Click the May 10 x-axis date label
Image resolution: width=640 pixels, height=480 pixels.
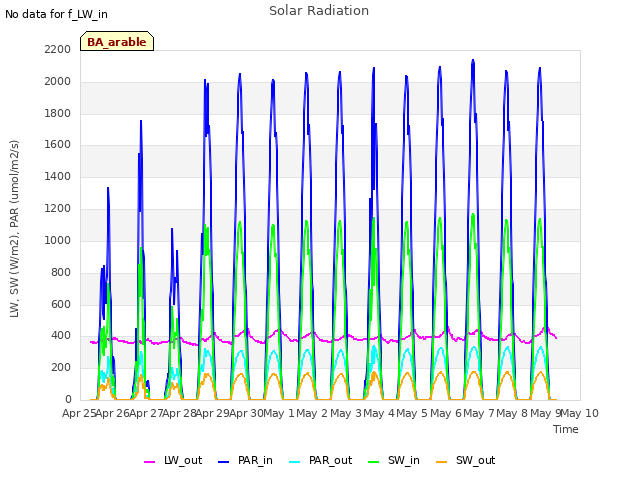(579, 413)
